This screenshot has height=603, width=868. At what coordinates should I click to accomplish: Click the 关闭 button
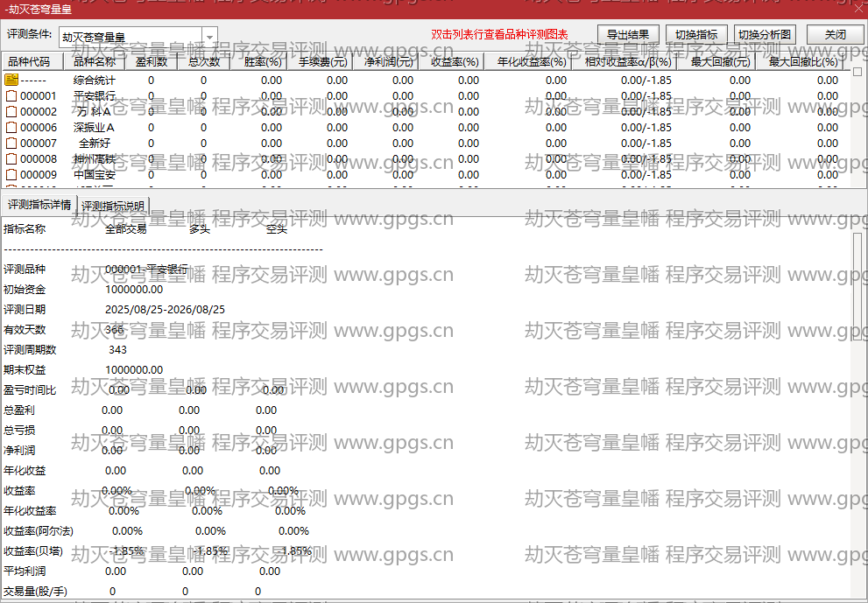836,34
